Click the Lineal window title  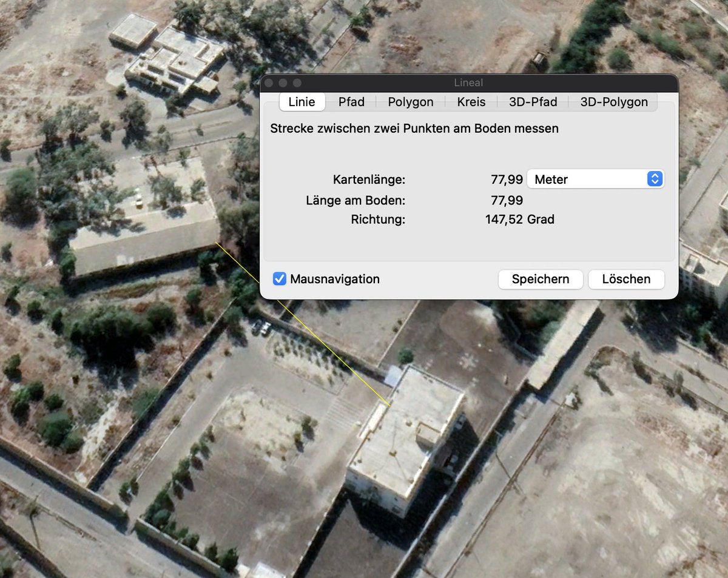468,82
